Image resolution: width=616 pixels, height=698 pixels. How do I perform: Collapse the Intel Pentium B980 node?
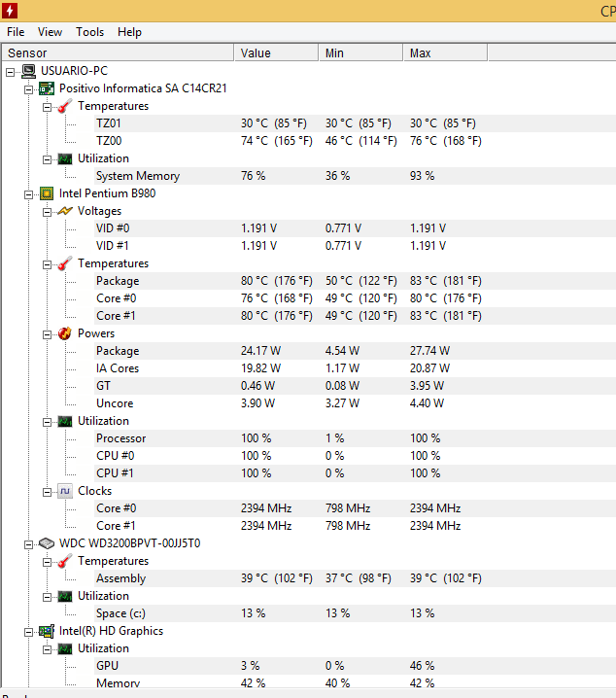[x=28, y=194]
